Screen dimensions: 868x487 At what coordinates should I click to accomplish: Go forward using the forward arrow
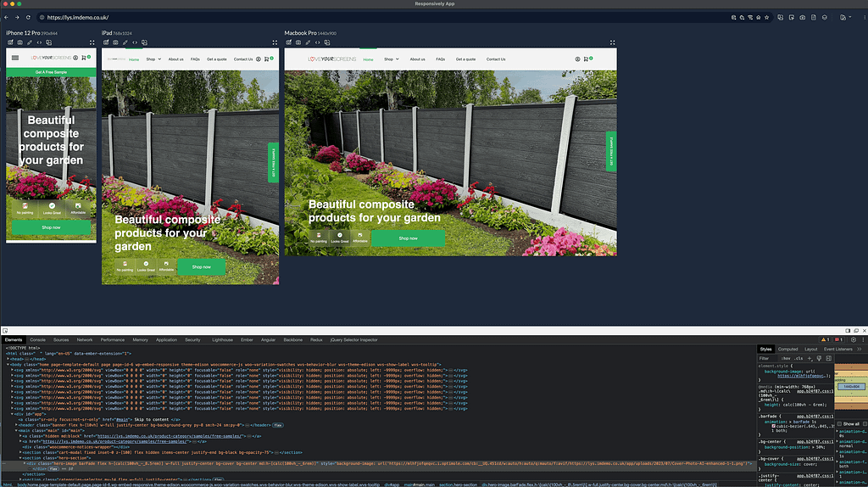tap(17, 17)
